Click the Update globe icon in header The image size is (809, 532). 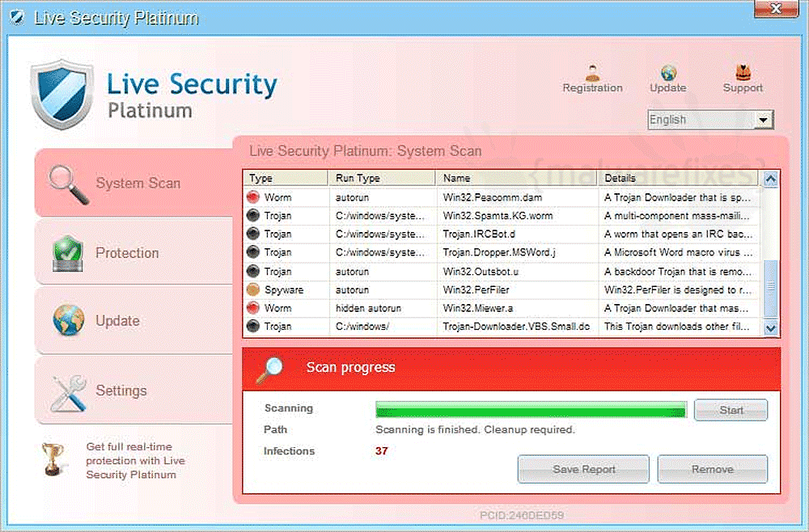pos(668,72)
